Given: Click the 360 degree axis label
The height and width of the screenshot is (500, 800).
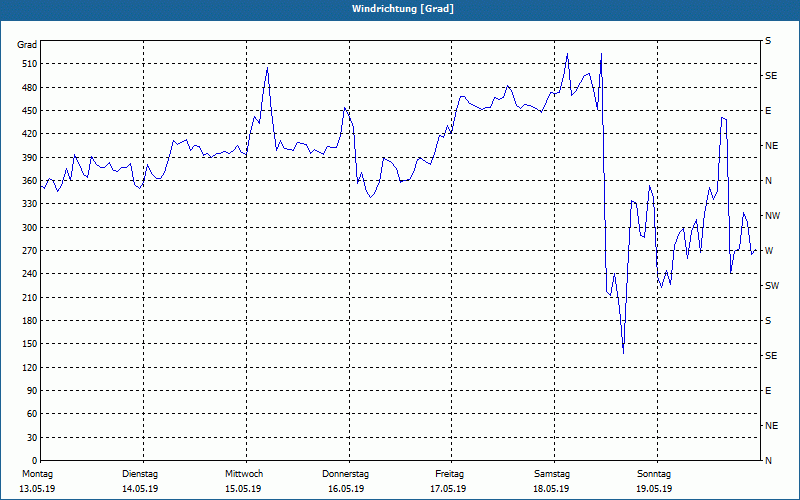Looking at the screenshot, I should point(30,181).
